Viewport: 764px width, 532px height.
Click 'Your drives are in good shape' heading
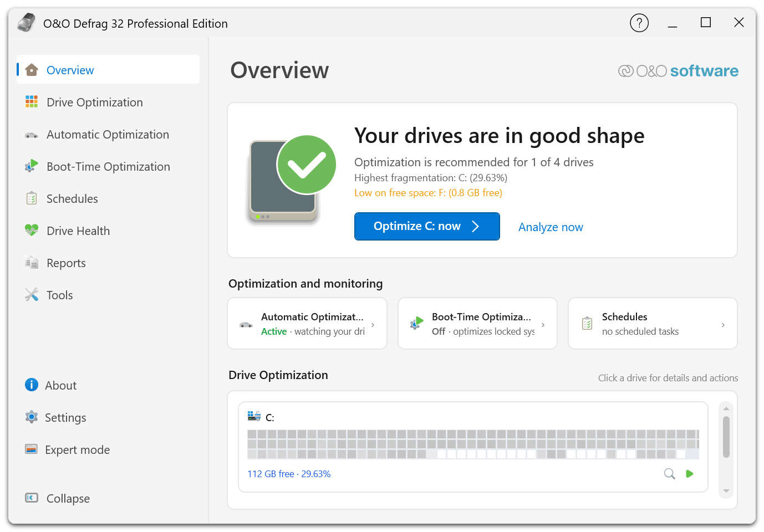(x=500, y=136)
